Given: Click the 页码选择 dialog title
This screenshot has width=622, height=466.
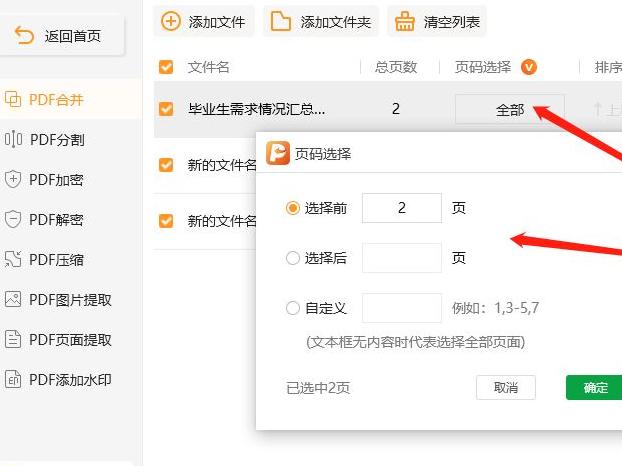Looking at the screenshot, I should (323, 153).
